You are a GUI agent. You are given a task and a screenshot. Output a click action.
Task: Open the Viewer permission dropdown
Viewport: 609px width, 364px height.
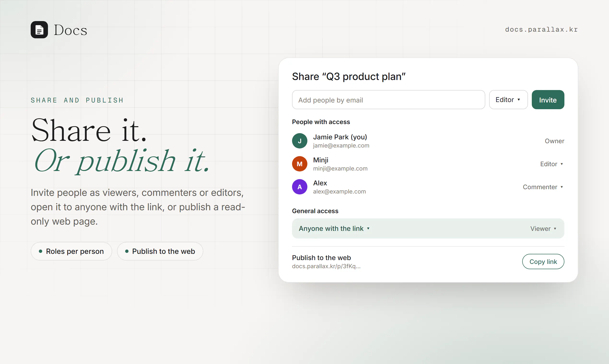544,229
